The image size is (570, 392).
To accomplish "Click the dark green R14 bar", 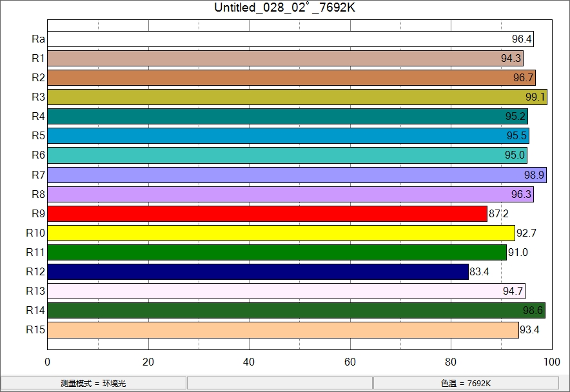I will 296,310.
